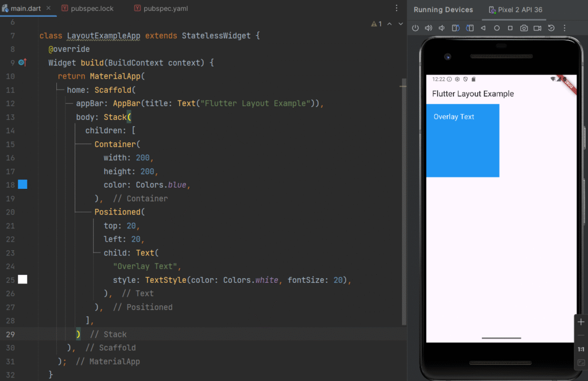Click the override gutter icon on line 9
Screen dimensions: 588x381
22,63
